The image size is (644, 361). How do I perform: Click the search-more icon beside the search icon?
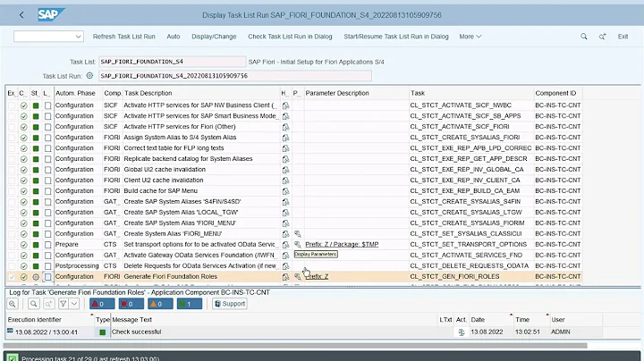click(602, 37)
